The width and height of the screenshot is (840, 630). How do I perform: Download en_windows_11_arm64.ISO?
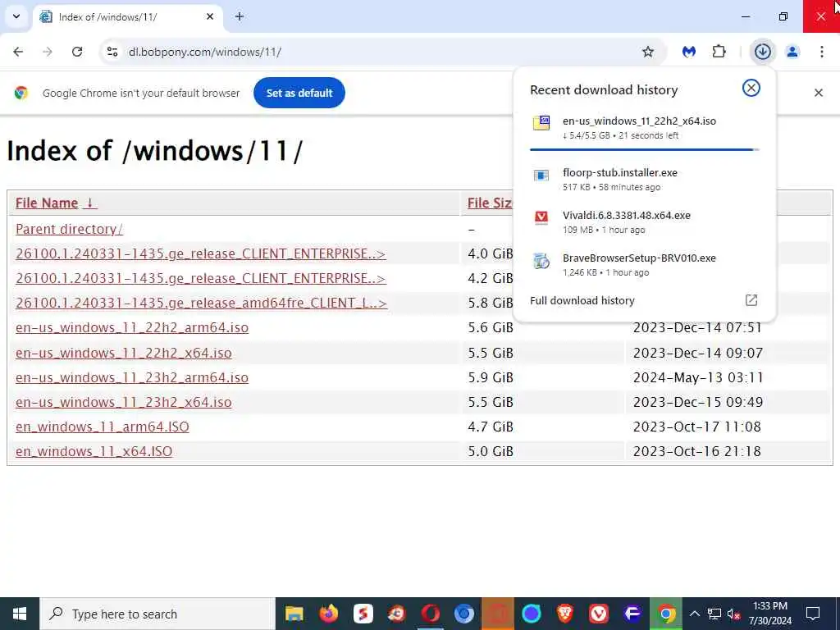[x=103, y=427]
